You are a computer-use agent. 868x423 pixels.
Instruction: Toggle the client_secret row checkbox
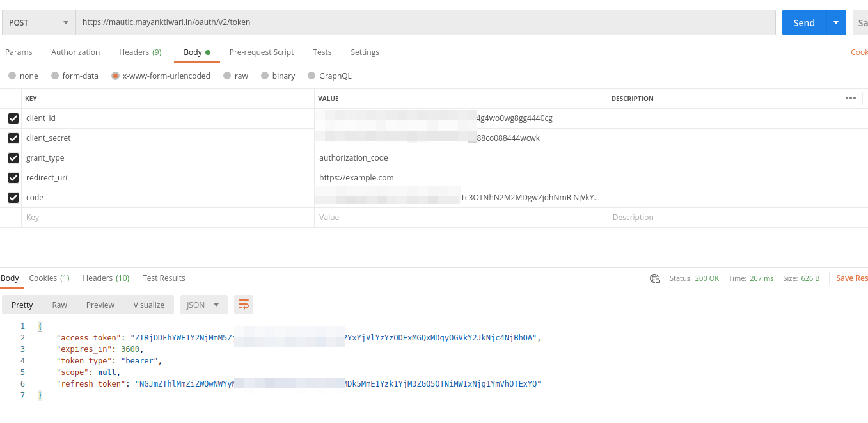tap(13, 138)
